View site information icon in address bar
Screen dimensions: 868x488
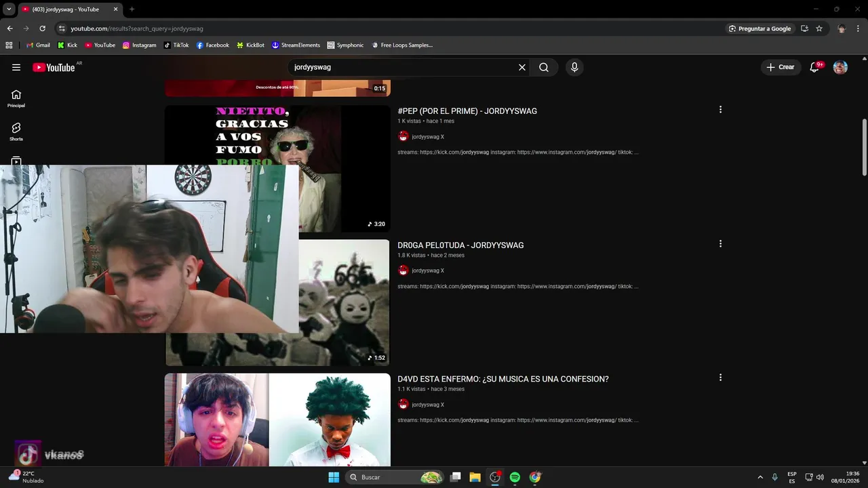pyautogui.click(x=62, y=28)
